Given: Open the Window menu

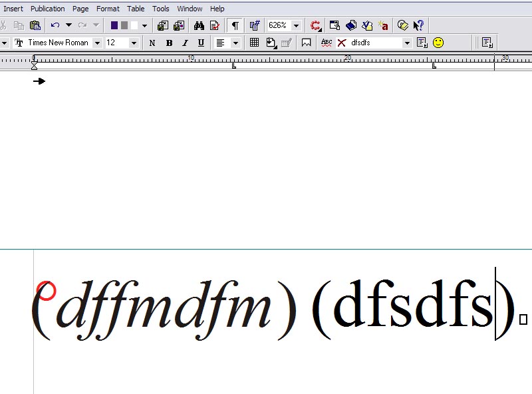Looking at the screenshot, I should (x=190, y=9).
